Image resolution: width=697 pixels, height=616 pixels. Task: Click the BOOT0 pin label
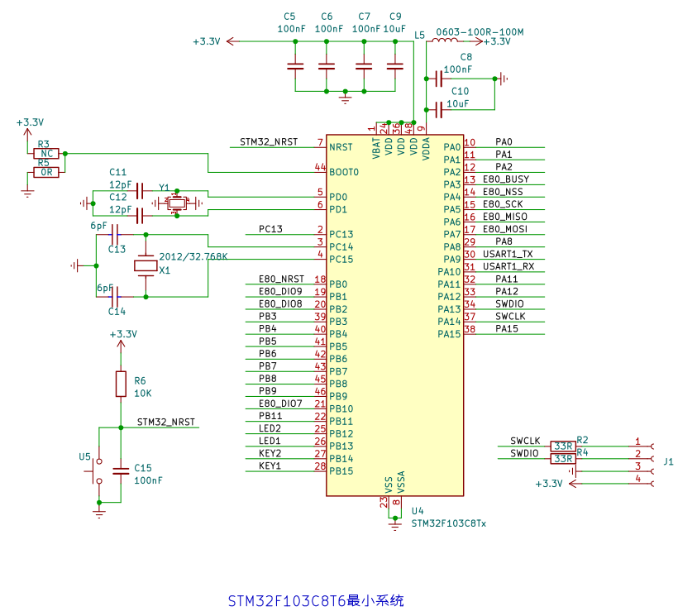coord(344,172)
